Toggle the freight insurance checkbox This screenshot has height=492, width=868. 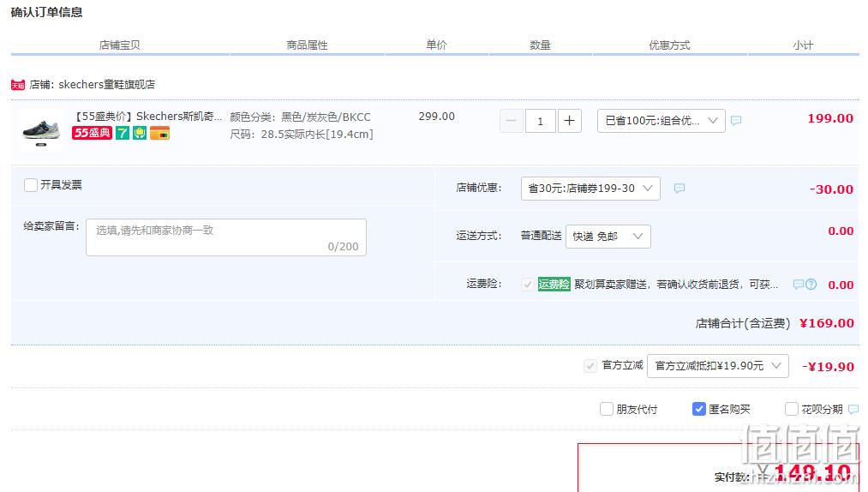528,285
